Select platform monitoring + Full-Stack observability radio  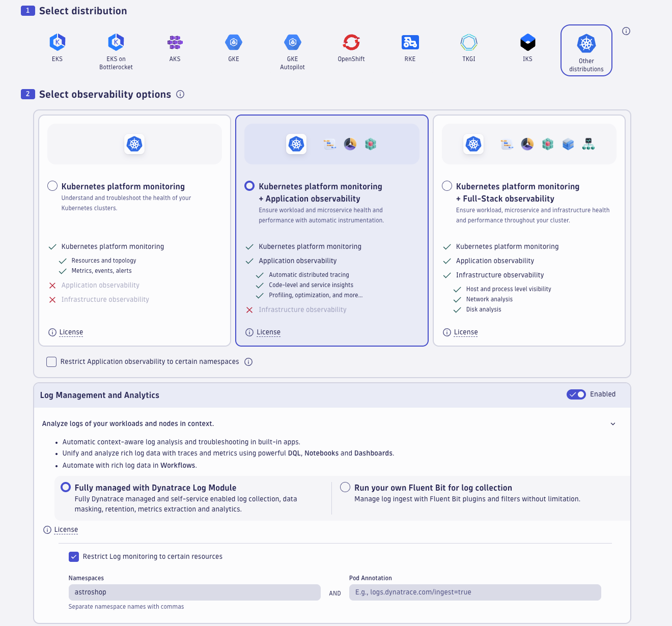[447, 186]
